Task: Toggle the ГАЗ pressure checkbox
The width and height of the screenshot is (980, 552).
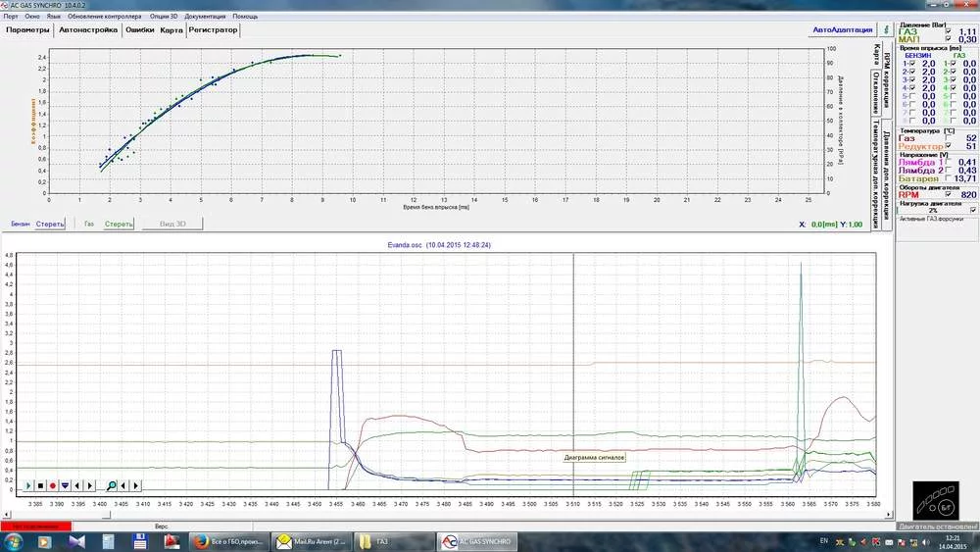Action: pos(948,31)
